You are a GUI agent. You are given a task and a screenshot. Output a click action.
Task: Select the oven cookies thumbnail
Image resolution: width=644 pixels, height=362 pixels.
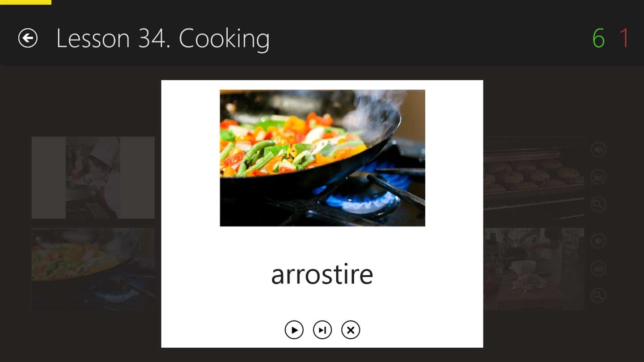click(x=534, y=177)
